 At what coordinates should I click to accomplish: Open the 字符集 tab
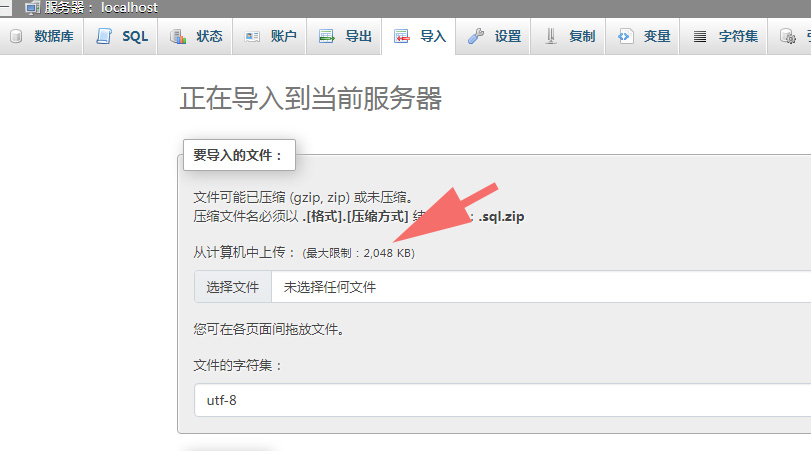click(x=723, y=36)
